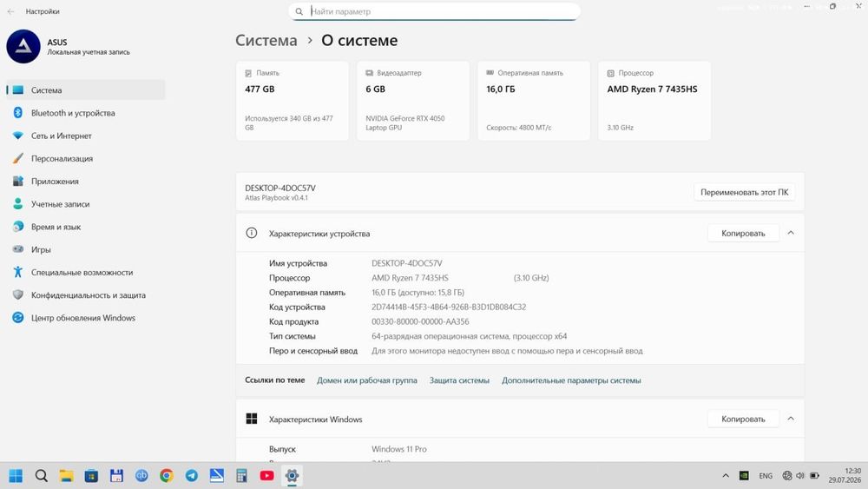Click the accessibility figure icon
Image resolution: width=868 pixels, height=489 pixels.
click(17, 272)
